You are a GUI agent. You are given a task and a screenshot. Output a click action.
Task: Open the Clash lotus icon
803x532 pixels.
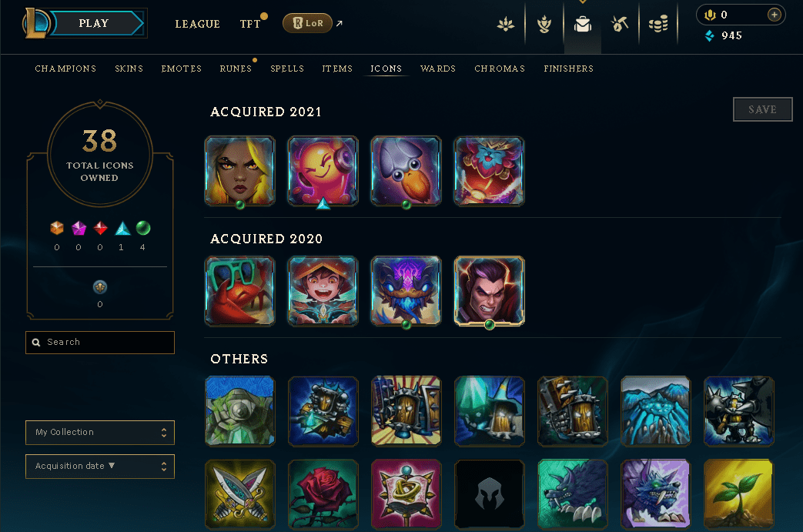[506, 24]
